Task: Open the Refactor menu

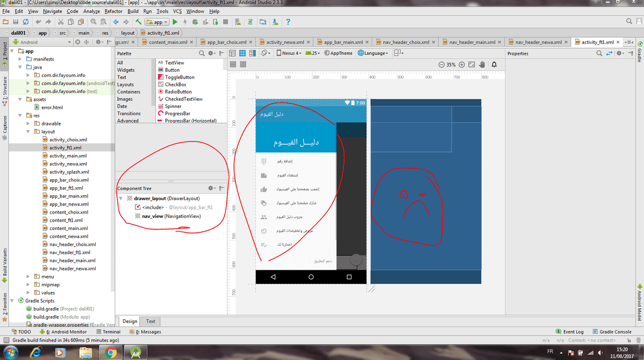Action: point(113,11)
